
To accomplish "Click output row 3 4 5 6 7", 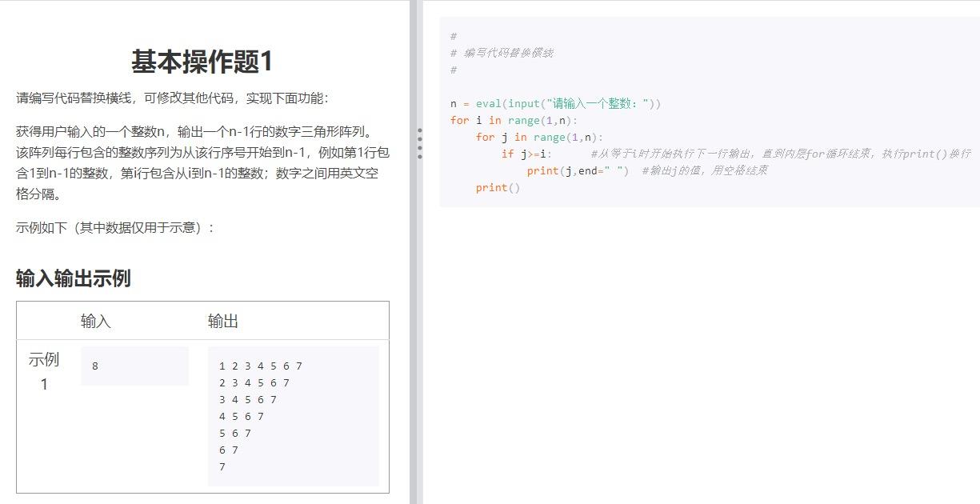I will click(248, 400).
